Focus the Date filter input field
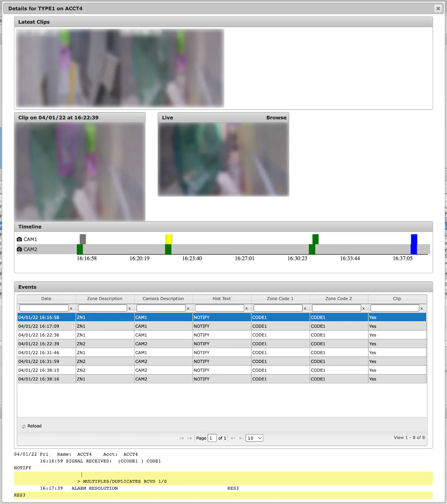 tap(44, 308)
